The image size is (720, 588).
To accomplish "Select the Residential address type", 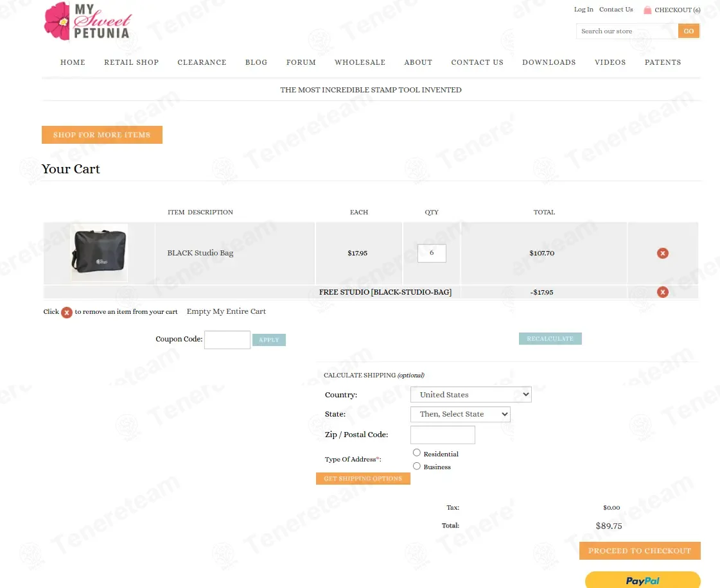I will pos(416,453).
